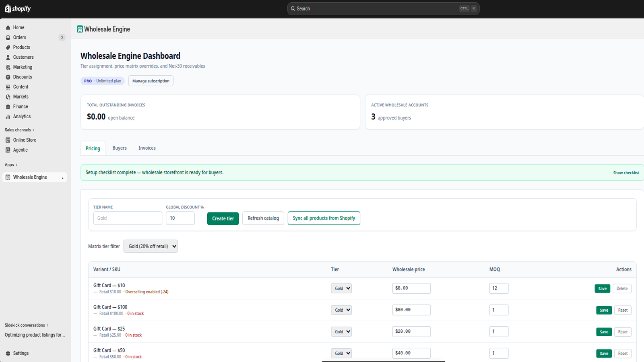Open Online Store via its storefront icon
This screenshot has width=644, height=362.
[8, 140]
